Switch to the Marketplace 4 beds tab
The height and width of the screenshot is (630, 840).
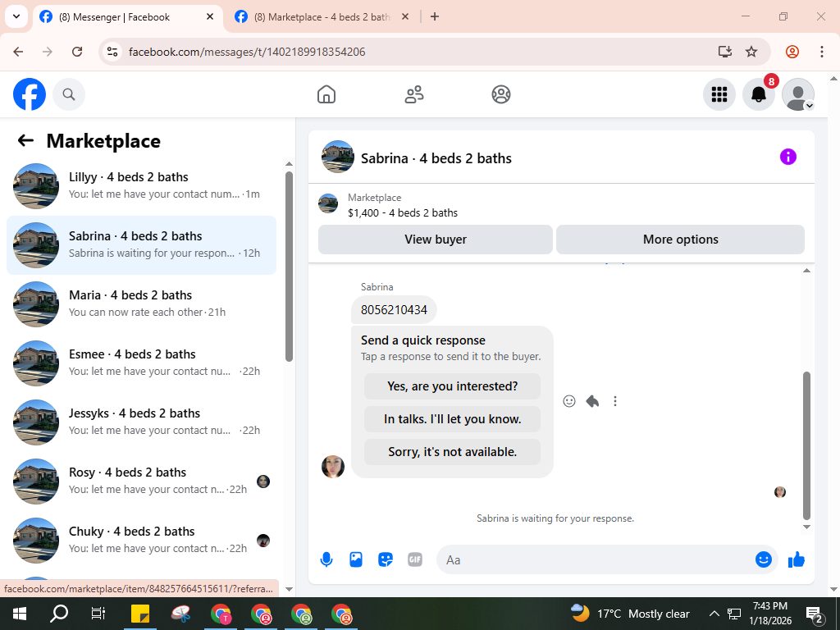322,17
